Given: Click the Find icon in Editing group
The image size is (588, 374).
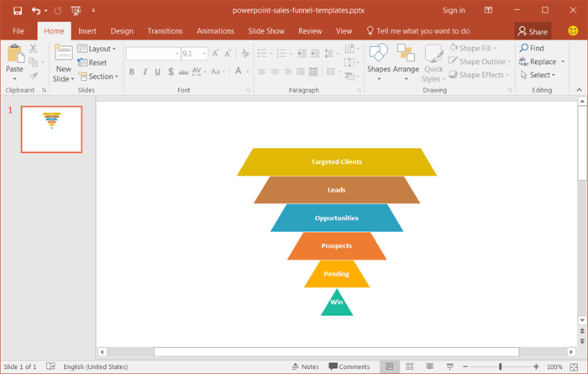Looking at the screenshot, I should 531,49.
